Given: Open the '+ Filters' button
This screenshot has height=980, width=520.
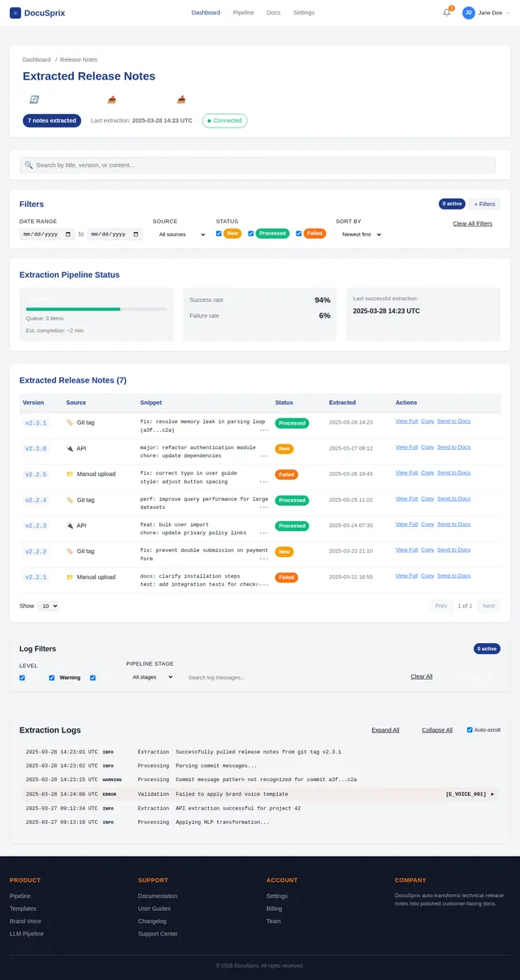Looking at the screenshot, I should coord(485,204).
